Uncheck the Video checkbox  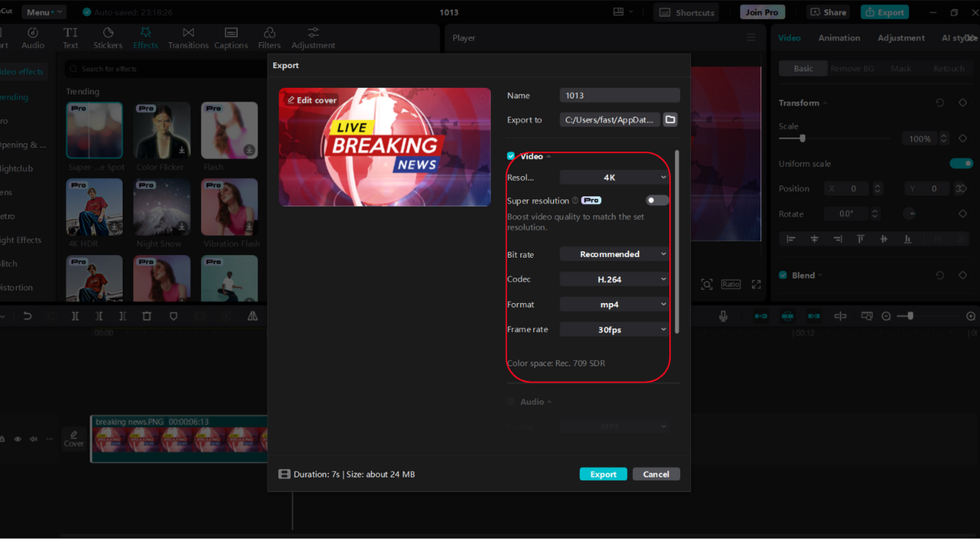click(511, 156)
